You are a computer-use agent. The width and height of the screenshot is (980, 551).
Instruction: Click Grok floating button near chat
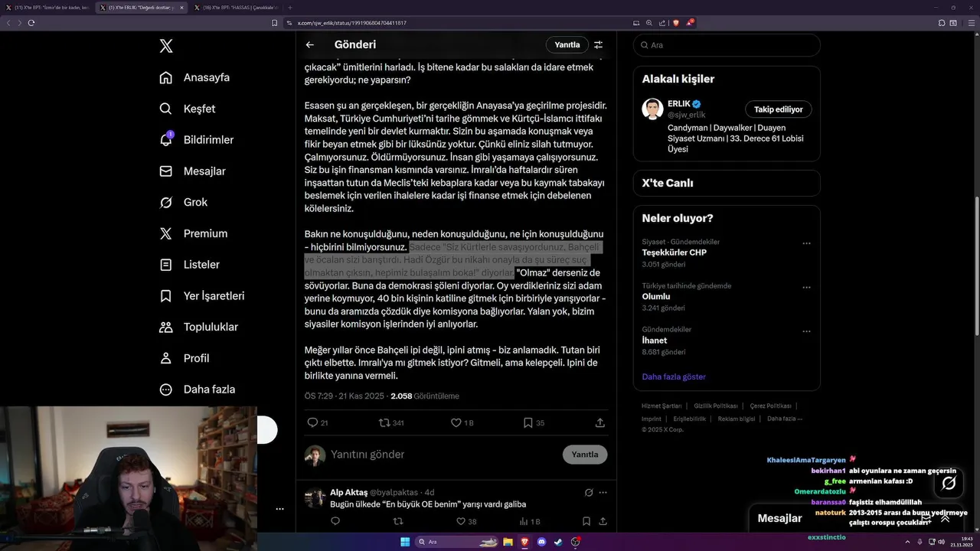(949, 483)
